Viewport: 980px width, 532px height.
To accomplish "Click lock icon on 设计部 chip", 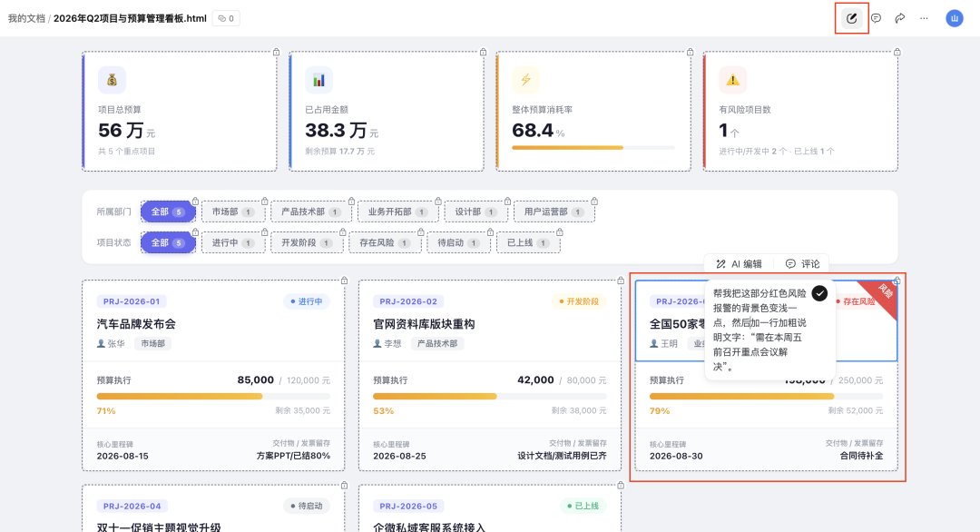I will click(507, 202).
